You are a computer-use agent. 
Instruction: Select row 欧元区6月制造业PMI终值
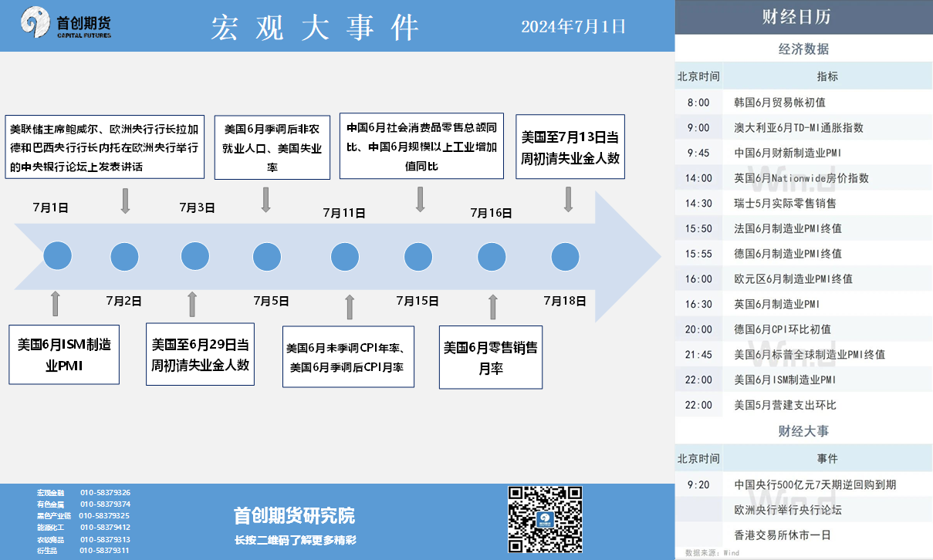(804, 278)
